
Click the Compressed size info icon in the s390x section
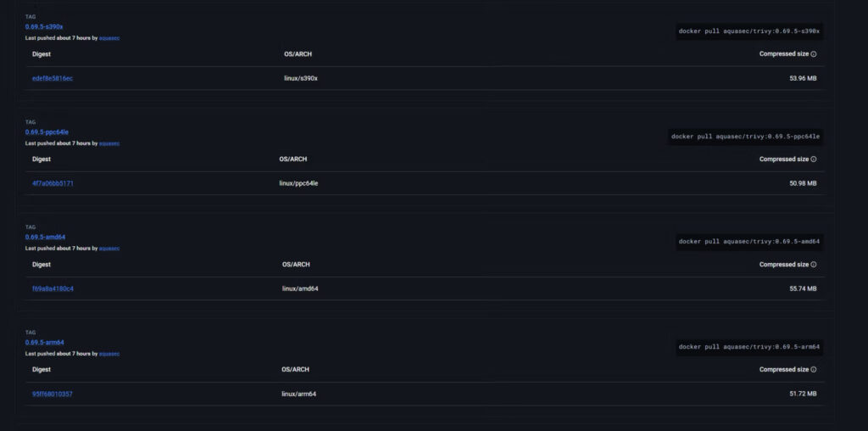(x=814, y=54)
